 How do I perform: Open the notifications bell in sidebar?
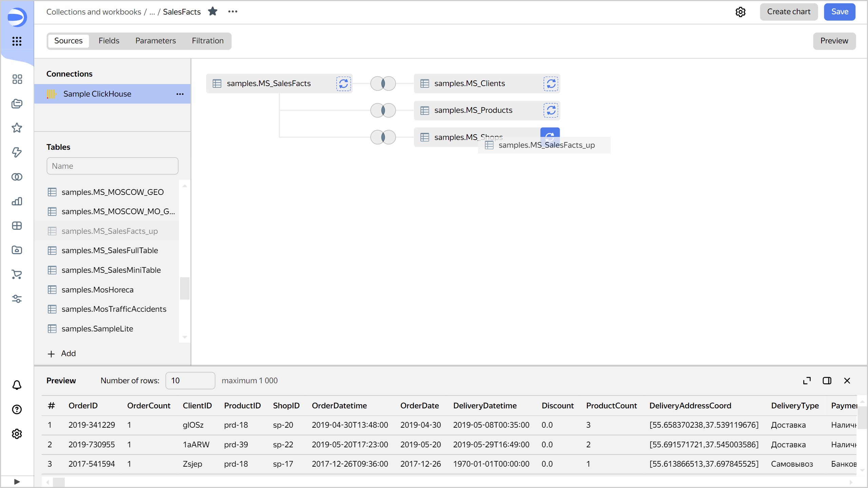[17, 385]
